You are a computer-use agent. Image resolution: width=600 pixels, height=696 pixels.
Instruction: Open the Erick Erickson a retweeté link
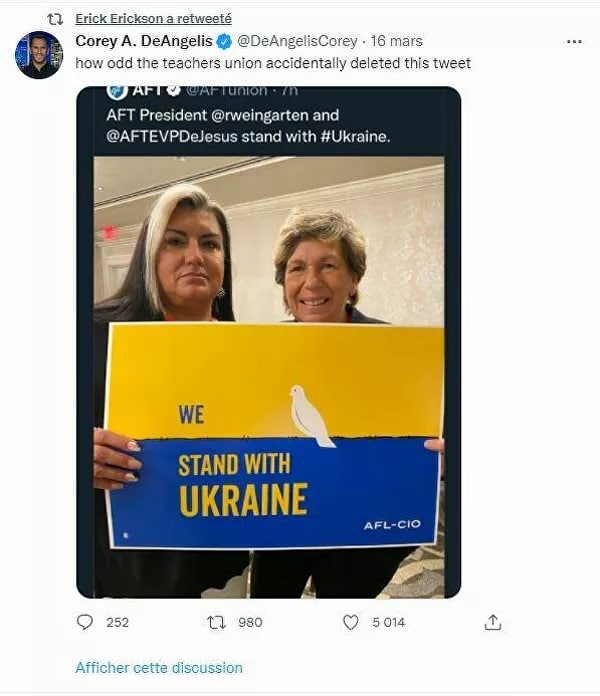(x=154, y=19)
